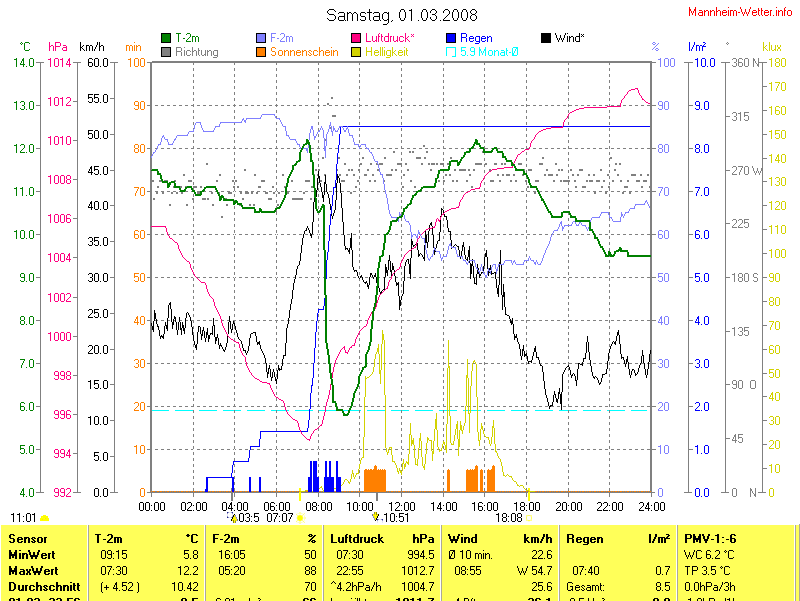Image resolution: width=800 pixels, height=601 pixels.
Task: Click the average temperature value 10.42
Action: pos(185,587)
